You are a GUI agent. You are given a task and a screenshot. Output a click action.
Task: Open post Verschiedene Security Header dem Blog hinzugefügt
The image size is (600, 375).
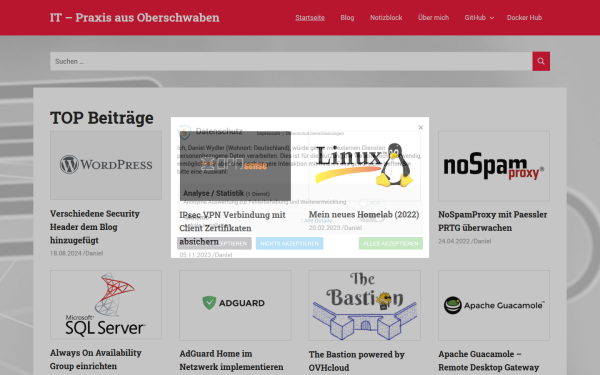click(x=95, y=227)
